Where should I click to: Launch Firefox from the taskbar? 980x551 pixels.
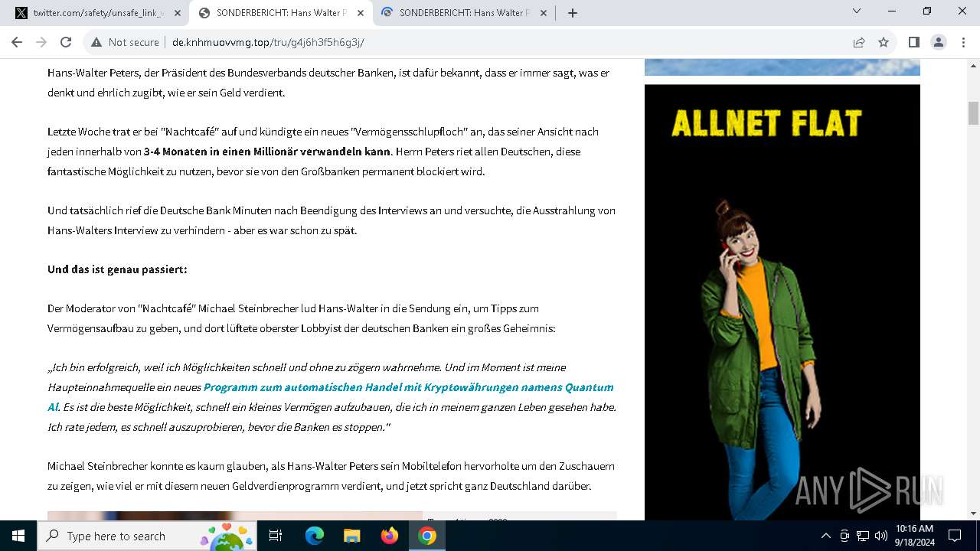(x=389, y=536)
